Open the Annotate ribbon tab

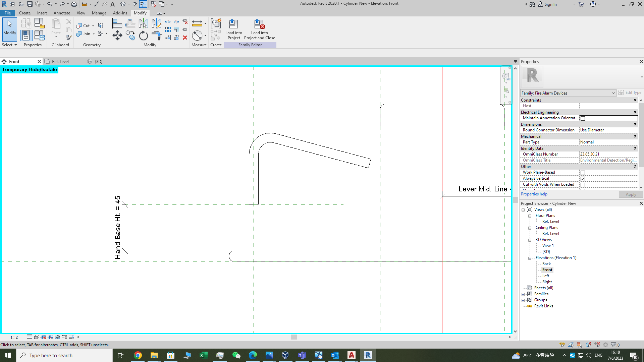pyautogui.click(x=62, y=13)
